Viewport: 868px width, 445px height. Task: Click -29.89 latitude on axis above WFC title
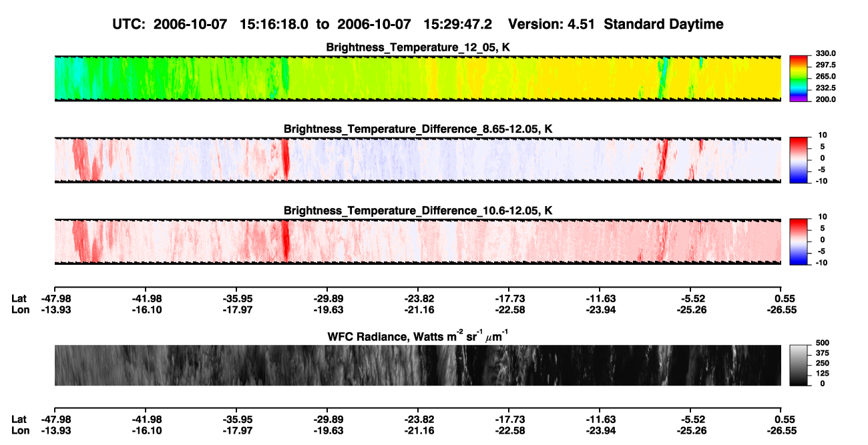click(327, 299)
